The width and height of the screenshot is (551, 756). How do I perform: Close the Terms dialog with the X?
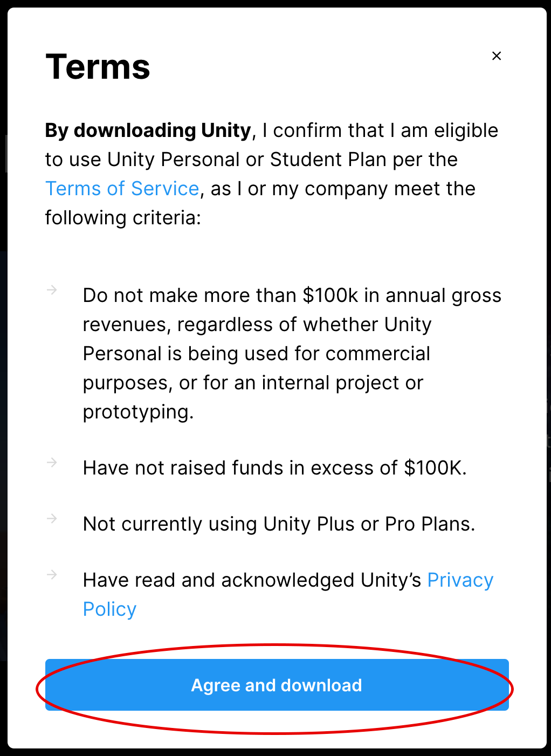pos(497,56)
